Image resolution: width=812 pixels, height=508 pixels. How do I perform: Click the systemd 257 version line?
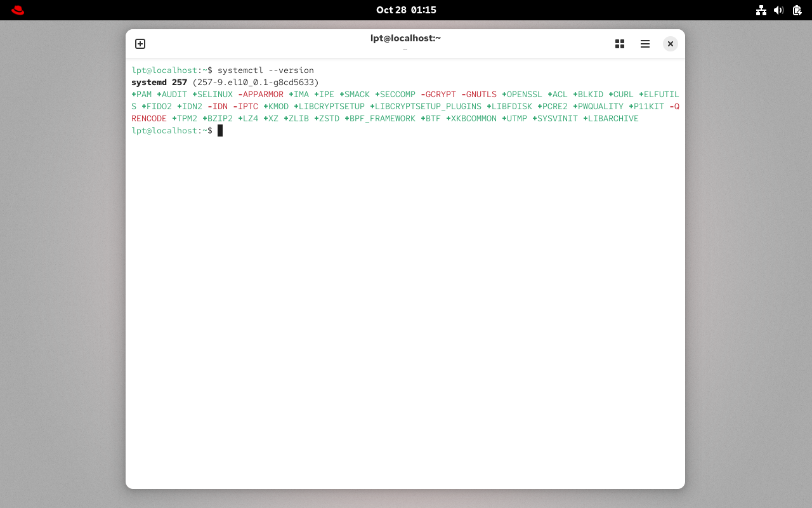pyautogui.click(x=159, y=82)
